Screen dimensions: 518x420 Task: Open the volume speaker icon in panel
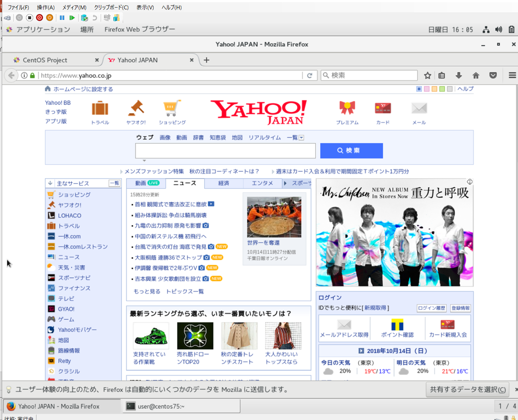click(498, 29)
